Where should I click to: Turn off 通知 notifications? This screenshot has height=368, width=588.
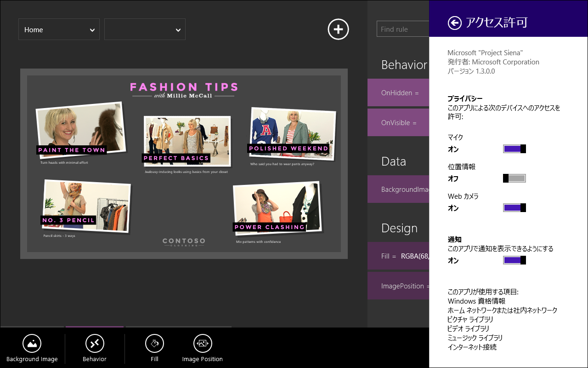tap(514, 260)
